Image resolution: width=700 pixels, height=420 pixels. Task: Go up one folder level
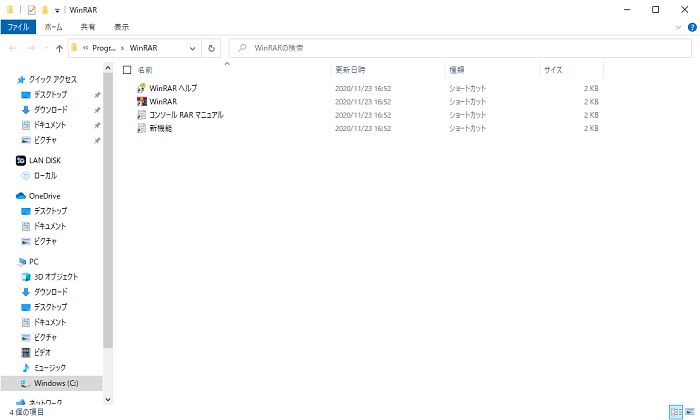pyautogui.click(x=59, y=48)
